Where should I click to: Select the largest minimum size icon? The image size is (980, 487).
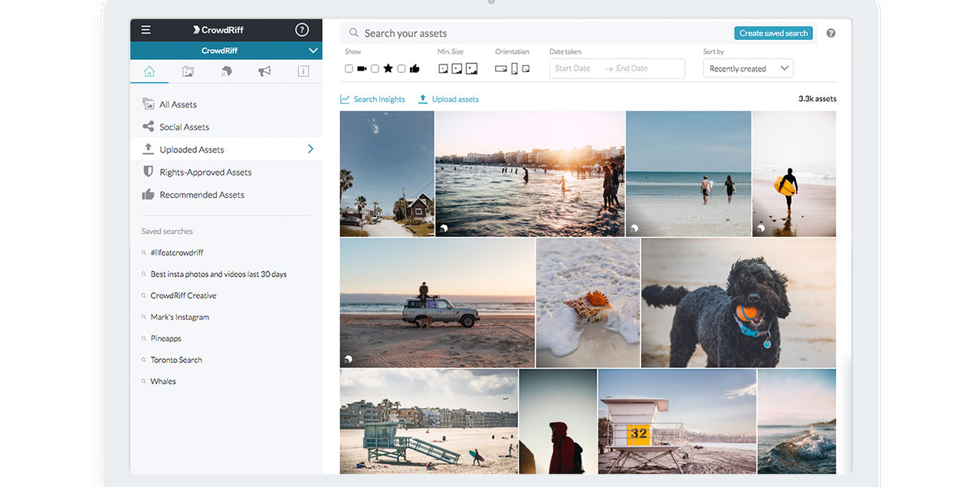(x=471, y=68)
